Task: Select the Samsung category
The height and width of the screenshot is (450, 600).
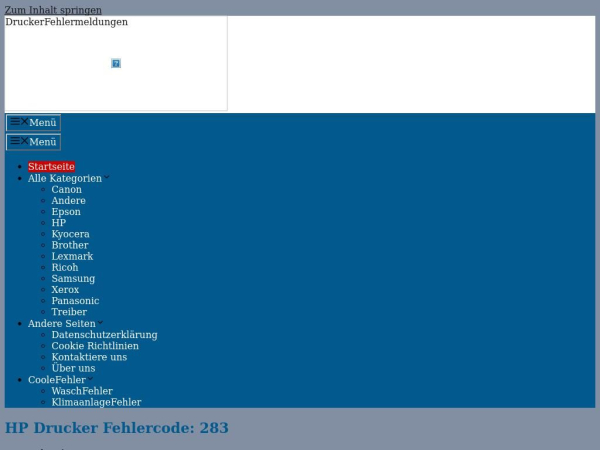Action: coord(73,278)
